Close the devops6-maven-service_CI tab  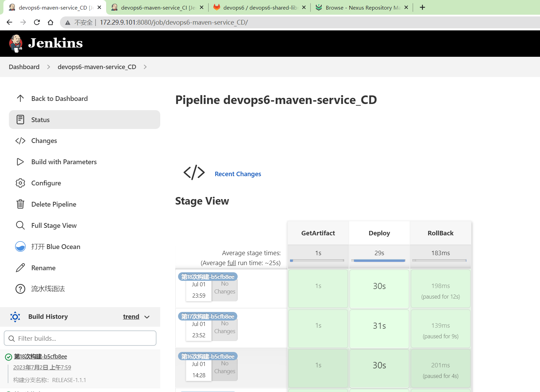(x=201, y=7)
